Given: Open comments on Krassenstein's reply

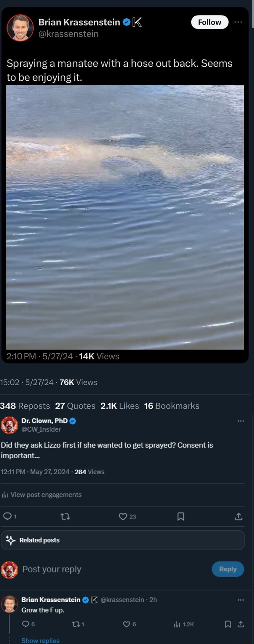Looking at the screenshot, I should click(x=25, y=624).
